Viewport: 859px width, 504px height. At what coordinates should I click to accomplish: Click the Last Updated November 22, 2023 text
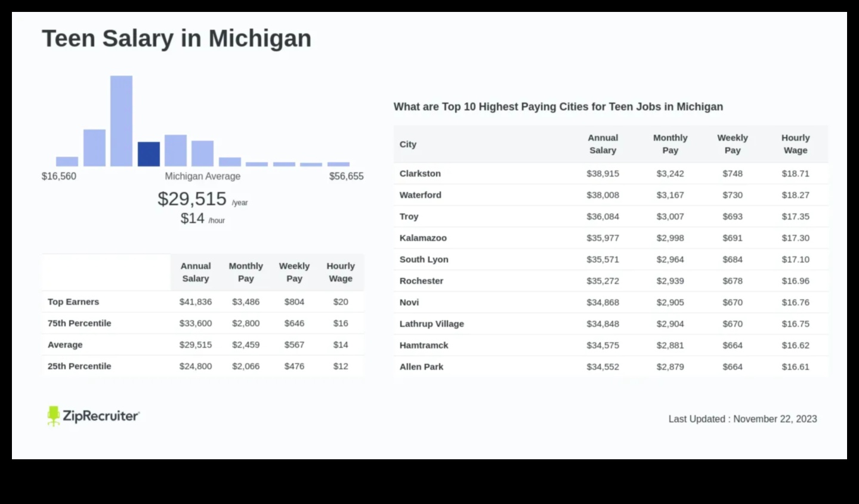pos(743,419)
